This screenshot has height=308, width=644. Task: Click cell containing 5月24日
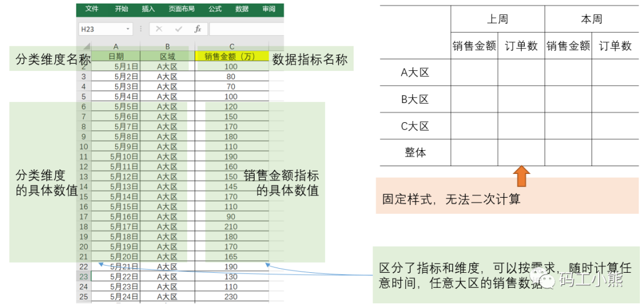116,297
